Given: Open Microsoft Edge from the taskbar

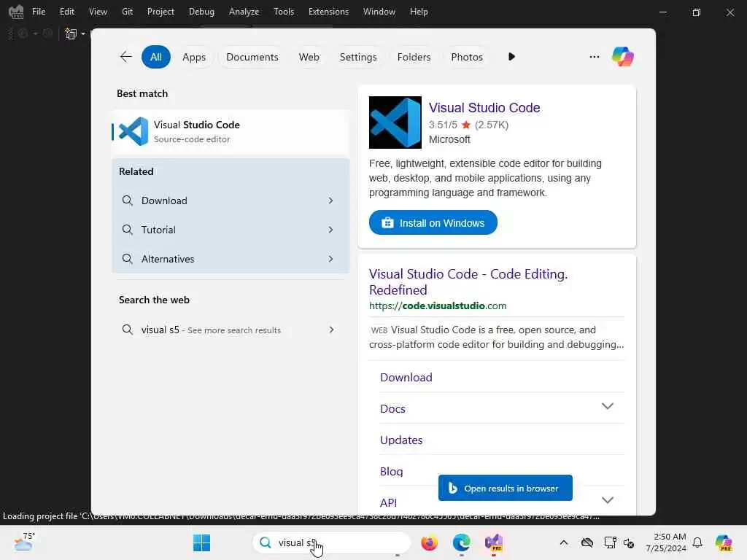Looking at the screenshot, I should click(x=461, y=542).
